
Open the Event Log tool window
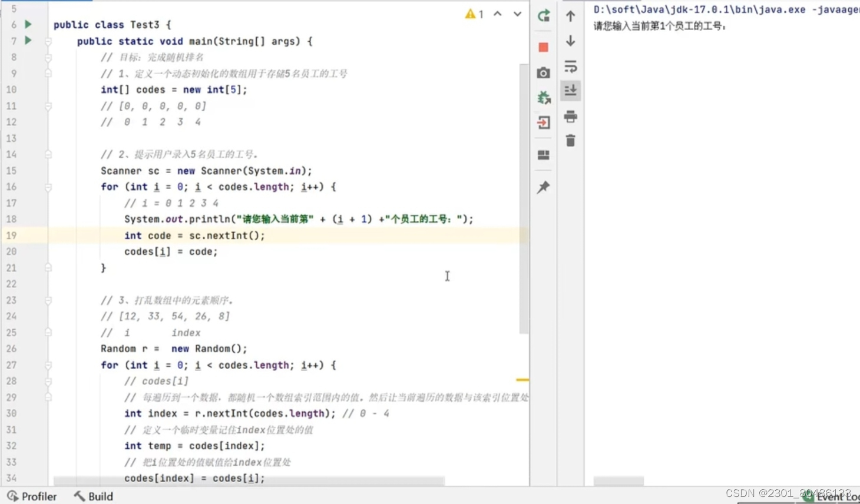pos(832,498)
